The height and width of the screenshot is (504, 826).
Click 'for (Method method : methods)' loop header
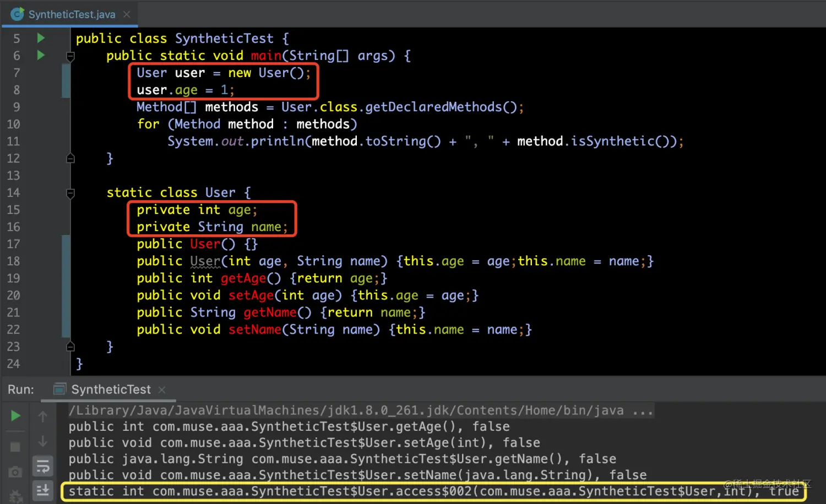click(247, 124)
